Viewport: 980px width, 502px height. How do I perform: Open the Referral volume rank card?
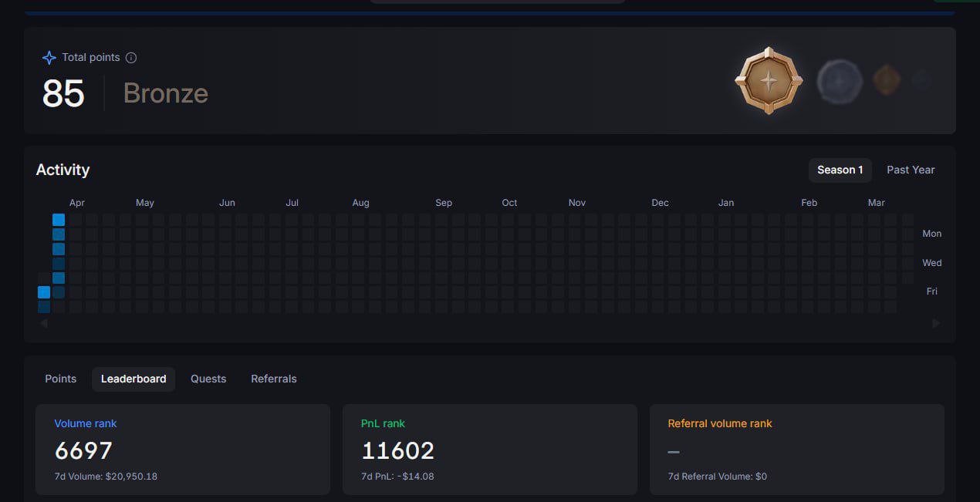coord(796,449)
